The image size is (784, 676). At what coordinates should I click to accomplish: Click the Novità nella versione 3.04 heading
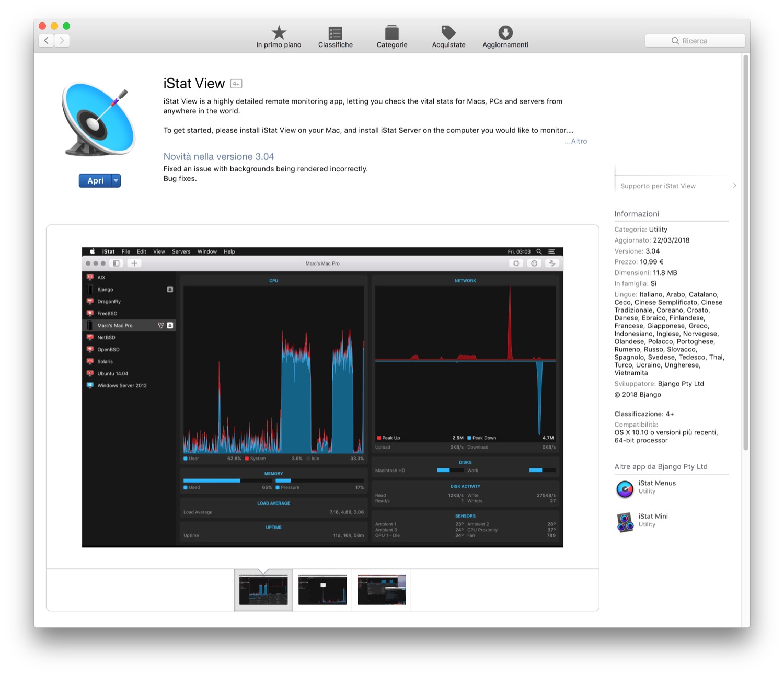[218, 157]
